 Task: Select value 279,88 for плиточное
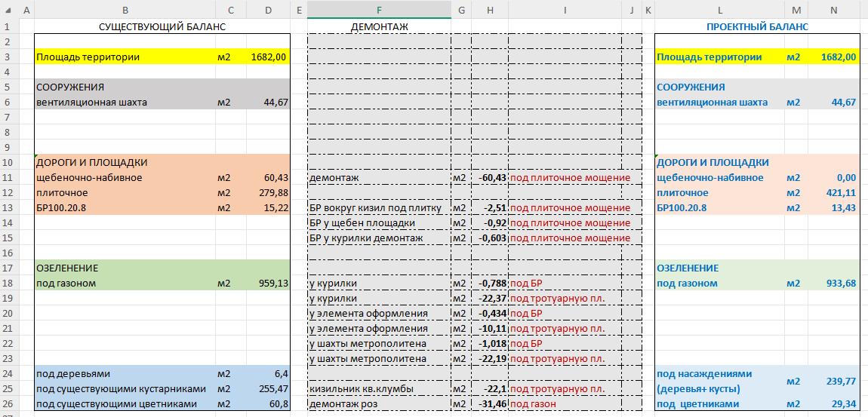pyautogui.click(x=268, y=192)
